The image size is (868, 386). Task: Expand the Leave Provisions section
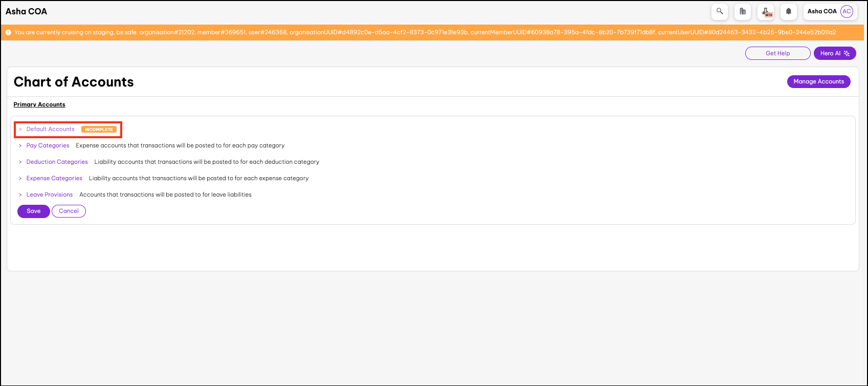tap(50, 195)
